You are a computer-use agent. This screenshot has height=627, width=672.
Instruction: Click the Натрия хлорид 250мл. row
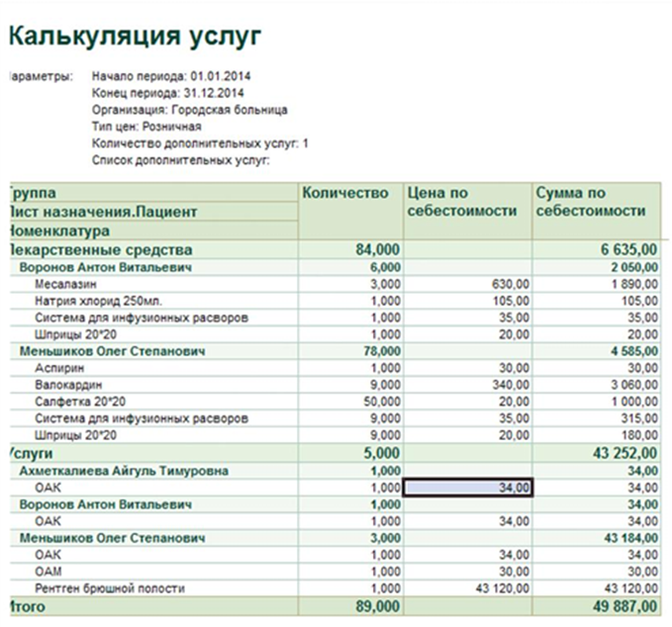click(336, 301)
